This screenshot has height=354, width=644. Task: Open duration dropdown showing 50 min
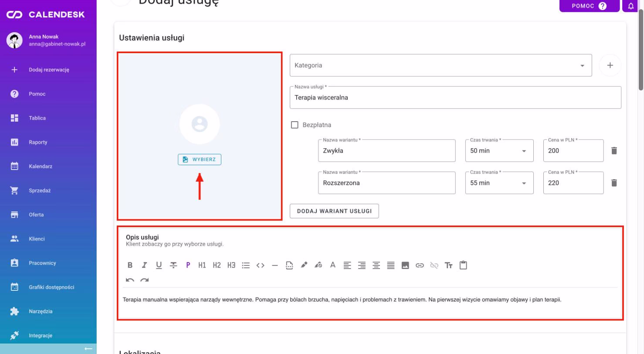[499, 151]
